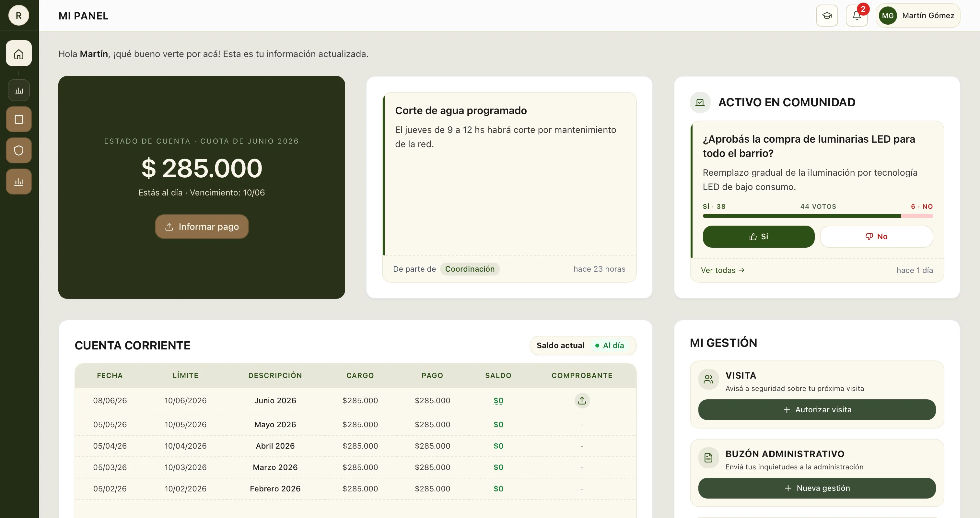Click the date 08/06/26 cell
This screenshot has width=980, height=518.
tap(110, 400)
